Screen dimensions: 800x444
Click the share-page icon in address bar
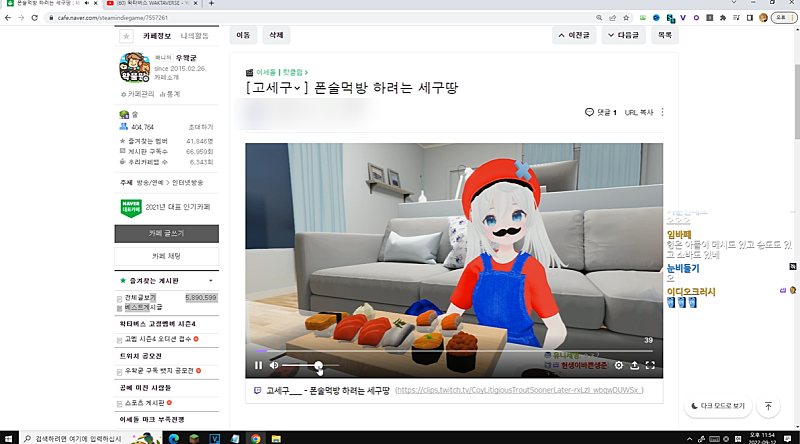pyautogui.click(x=612, y=18)
